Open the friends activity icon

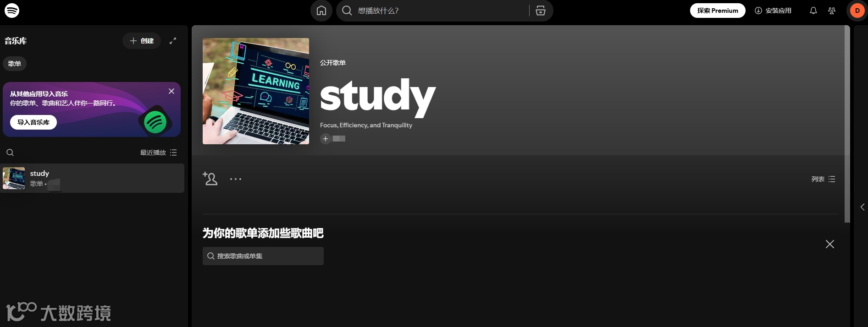(832, 11)
